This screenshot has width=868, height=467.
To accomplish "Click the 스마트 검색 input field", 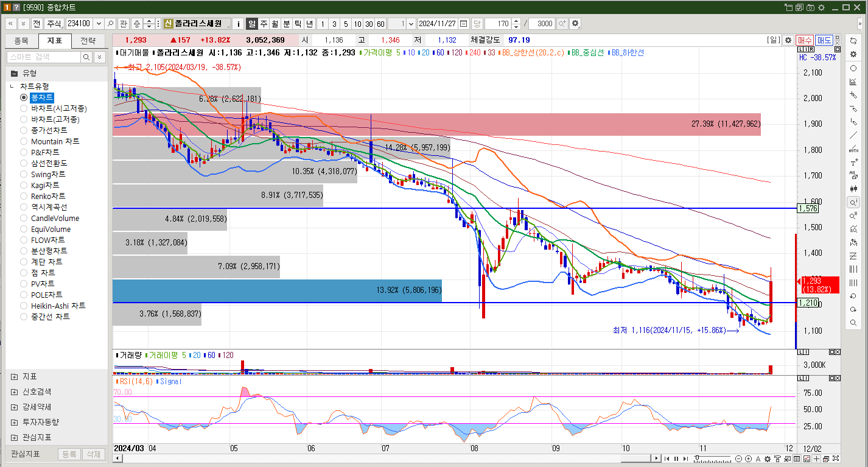I will click(43, 57).
